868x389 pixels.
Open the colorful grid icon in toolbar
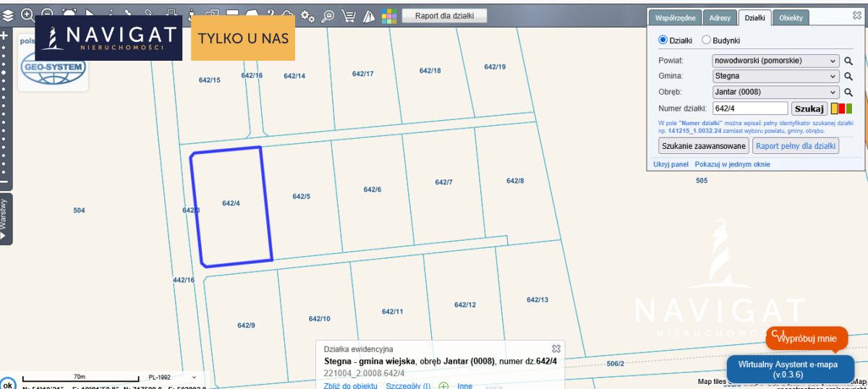click(389, 15)
